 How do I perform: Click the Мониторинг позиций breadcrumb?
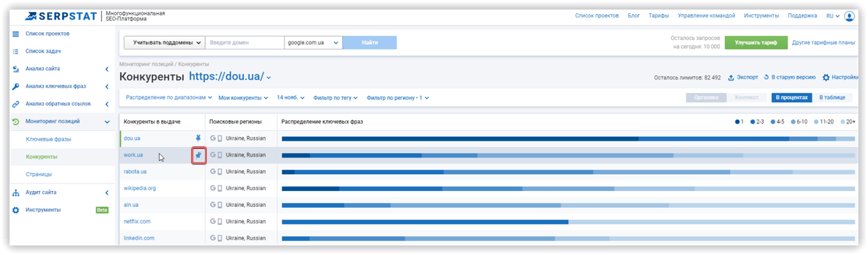(x=146, y=63)
